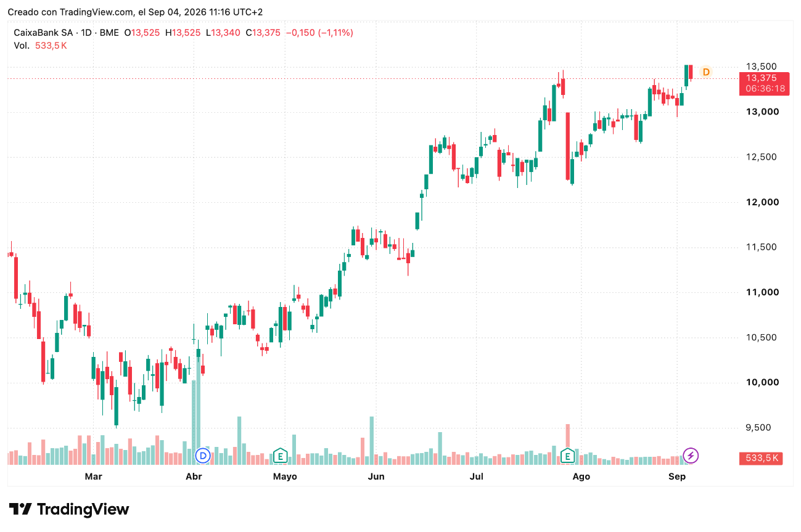This screenshot has height=532, width=801.
Task: Click the 11,000 price axis label
Action: pyautogui.click(x=762, y=292)
